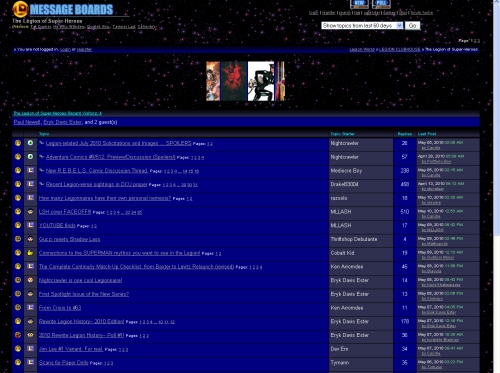This screenshot has height=373, width=500.
Task: Click yellow folder icon on Gucci meets Shadow Lass row
Action: pos(18,239)
